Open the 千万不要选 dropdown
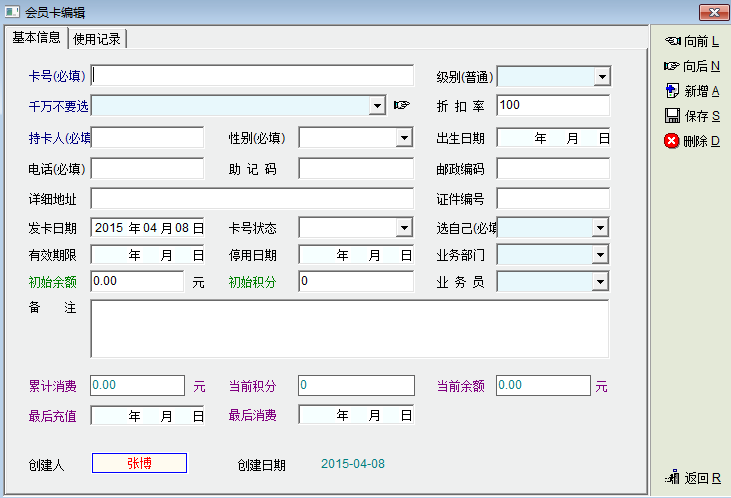Viewport: 731px width, 498px height. pyautogui.click(x=377, y=105)
